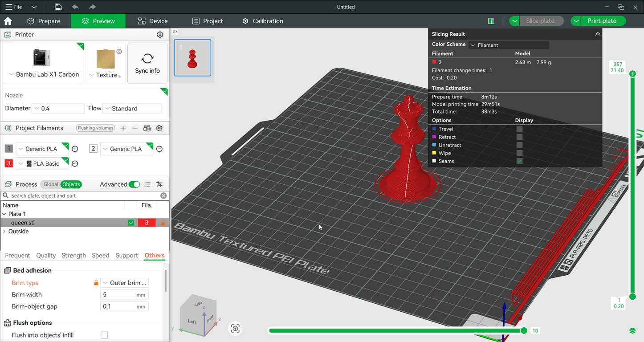
Task: Switch to the Prepare tab
Action: (x=44, y=21)
